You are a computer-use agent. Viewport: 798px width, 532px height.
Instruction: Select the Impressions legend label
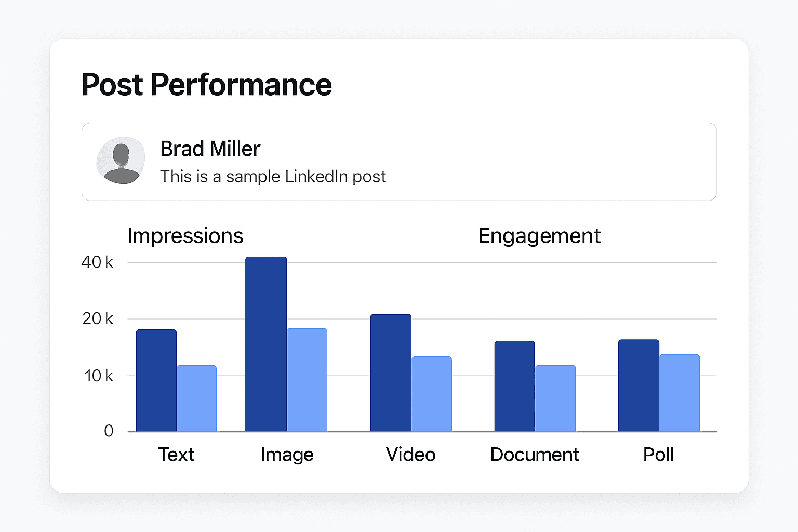pyautogui.click(x=185, y=236)
